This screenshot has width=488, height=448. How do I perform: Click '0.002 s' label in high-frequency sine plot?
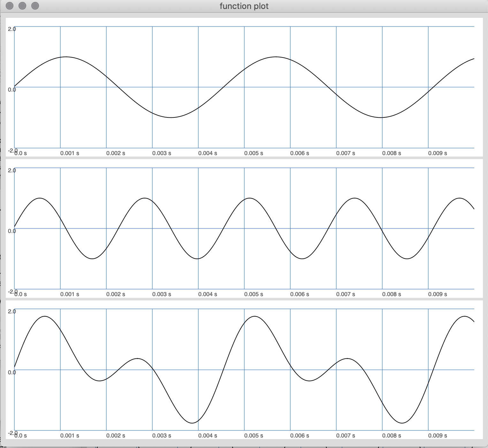[x=116, y=294]
